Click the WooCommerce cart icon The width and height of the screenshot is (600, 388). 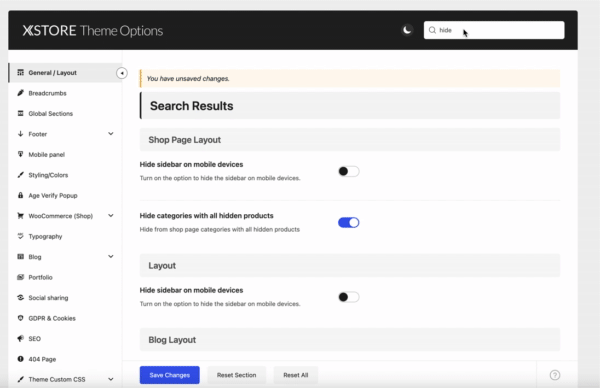[21, 216]
